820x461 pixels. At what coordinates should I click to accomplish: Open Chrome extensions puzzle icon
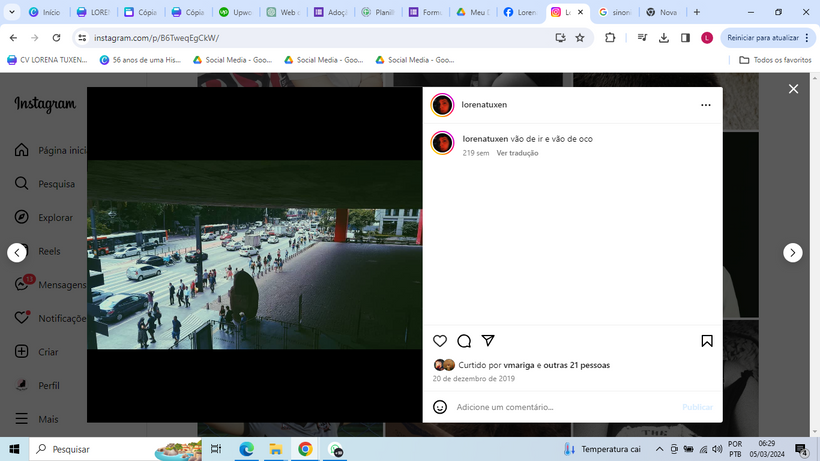tap(610, 38)
